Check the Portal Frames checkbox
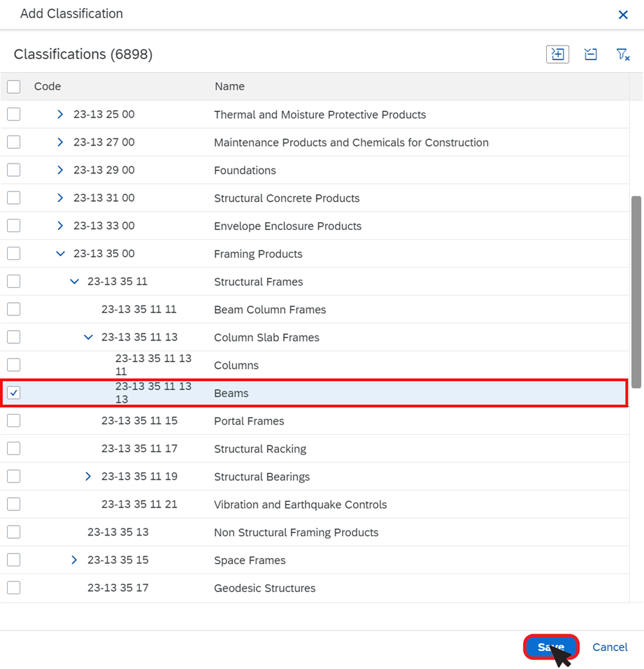 click(14, 421)
